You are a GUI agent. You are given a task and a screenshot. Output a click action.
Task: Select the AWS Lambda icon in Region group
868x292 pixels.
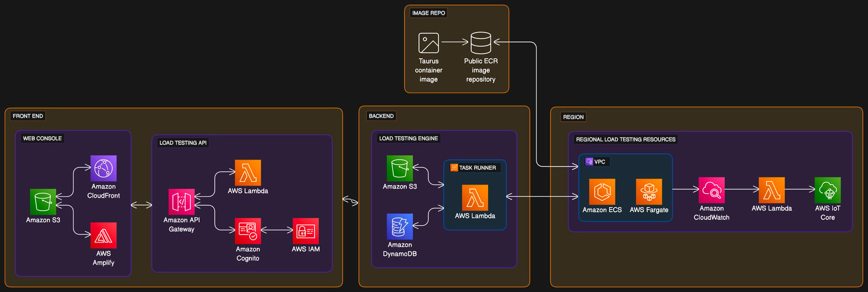(x=771, y=191)
